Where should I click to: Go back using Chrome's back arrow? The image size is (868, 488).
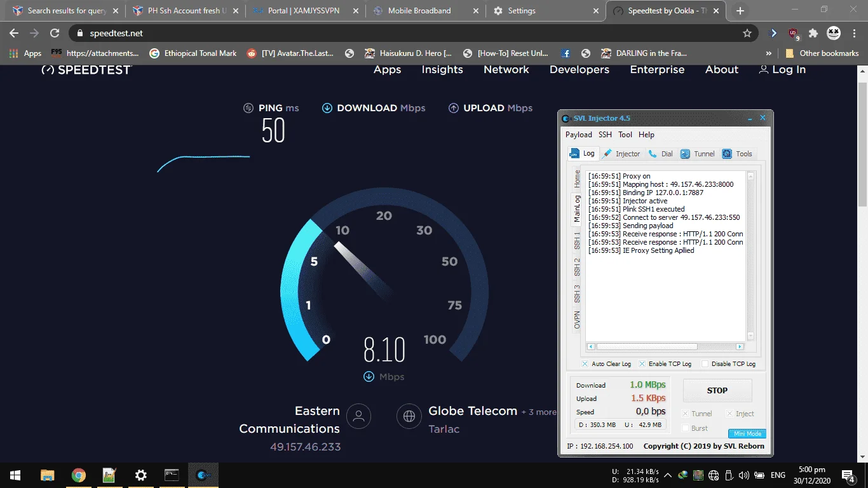click(x=14, y=33)
